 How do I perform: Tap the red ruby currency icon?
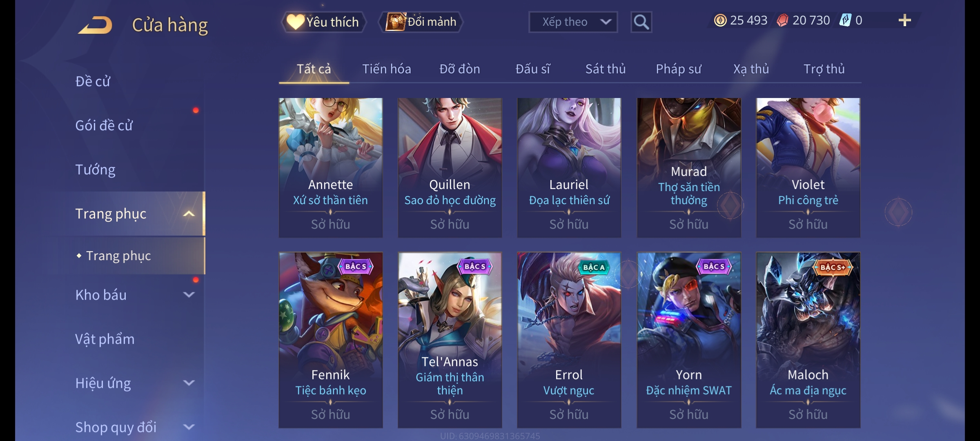tap(782, 20)
